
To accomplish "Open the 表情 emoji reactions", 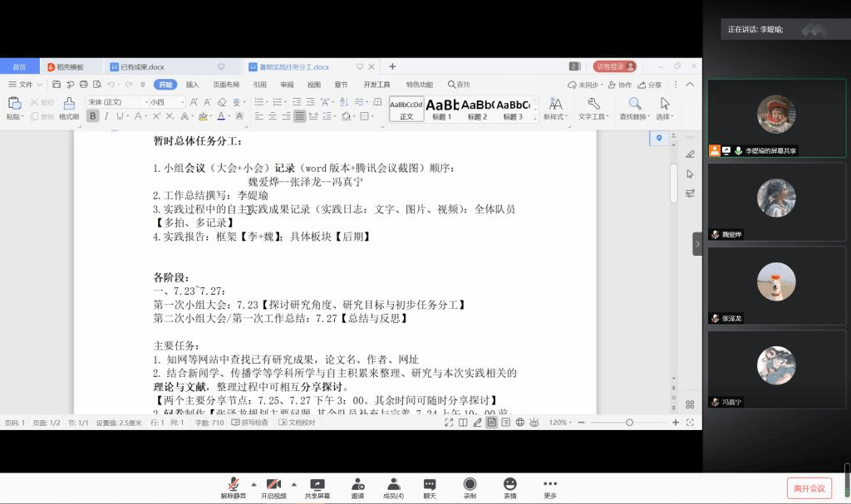I will coord(509,485).
